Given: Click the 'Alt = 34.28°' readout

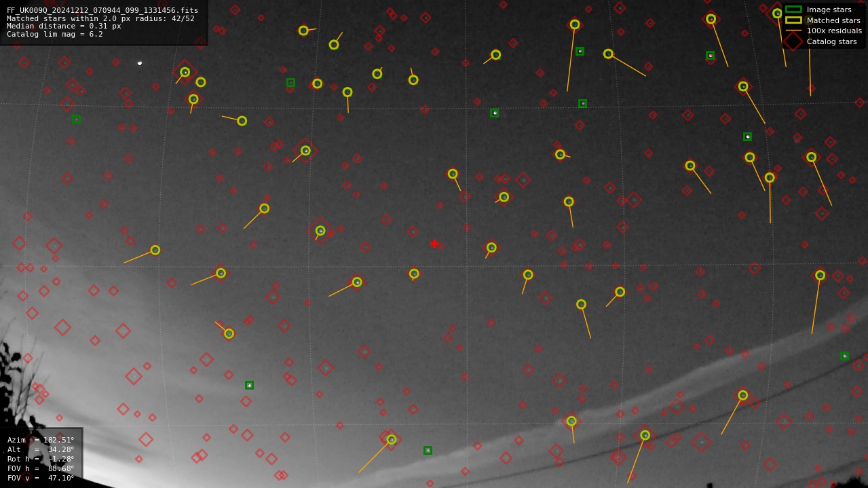Looking at the screenshot, I should pos(41,449).
